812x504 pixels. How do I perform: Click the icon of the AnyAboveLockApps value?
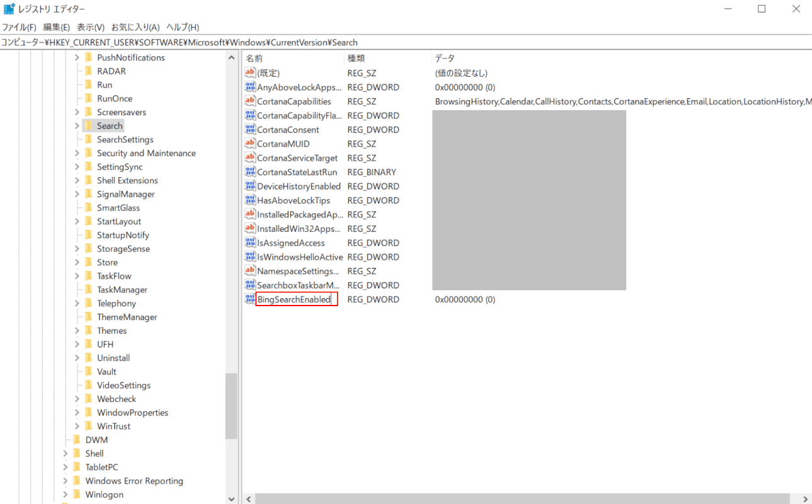(x=250, y=88)
